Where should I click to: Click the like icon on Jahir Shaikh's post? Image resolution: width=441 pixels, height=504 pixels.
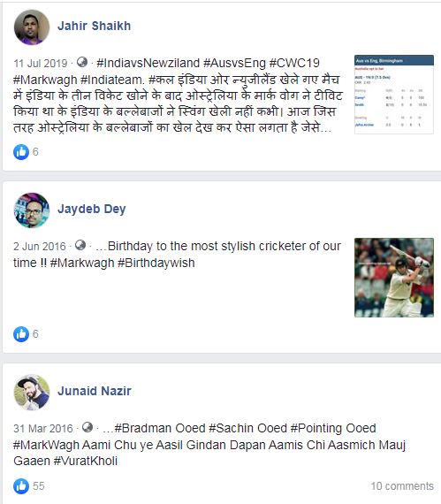(21, 152)
